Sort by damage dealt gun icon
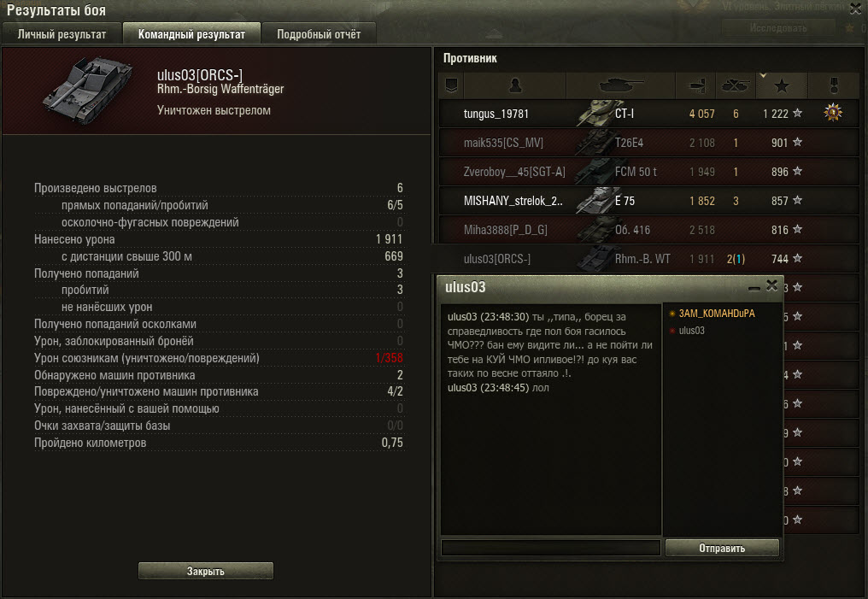This screenshot has height=599, width=868. pos(695,85)
